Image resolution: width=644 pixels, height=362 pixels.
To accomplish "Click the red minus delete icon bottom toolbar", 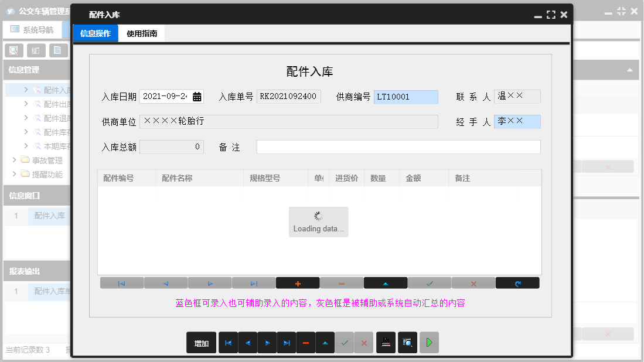I will coord(306,343).
